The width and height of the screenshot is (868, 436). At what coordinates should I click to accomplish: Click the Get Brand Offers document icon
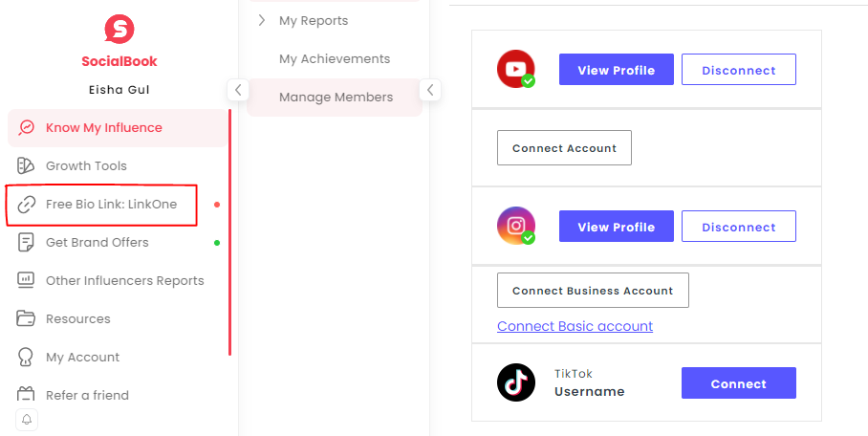[x=26, y=243]
